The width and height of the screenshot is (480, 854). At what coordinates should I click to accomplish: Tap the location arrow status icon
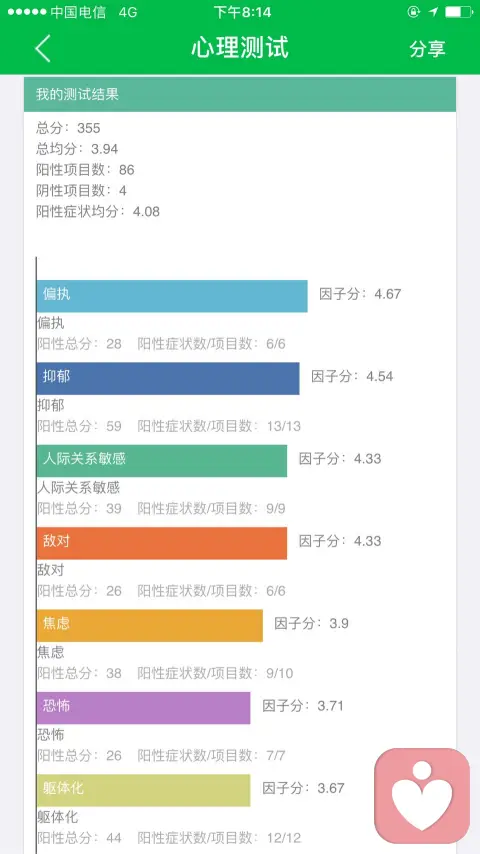click(433, 12)
